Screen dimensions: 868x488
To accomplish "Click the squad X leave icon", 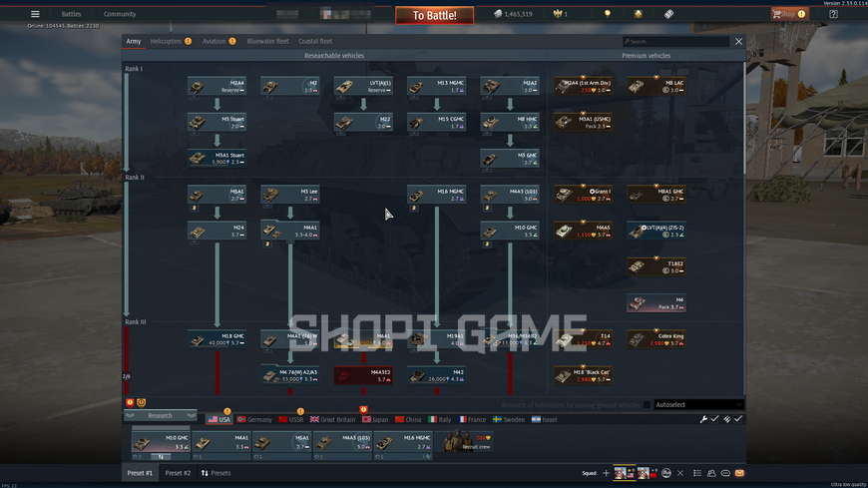I will (680, 473).
